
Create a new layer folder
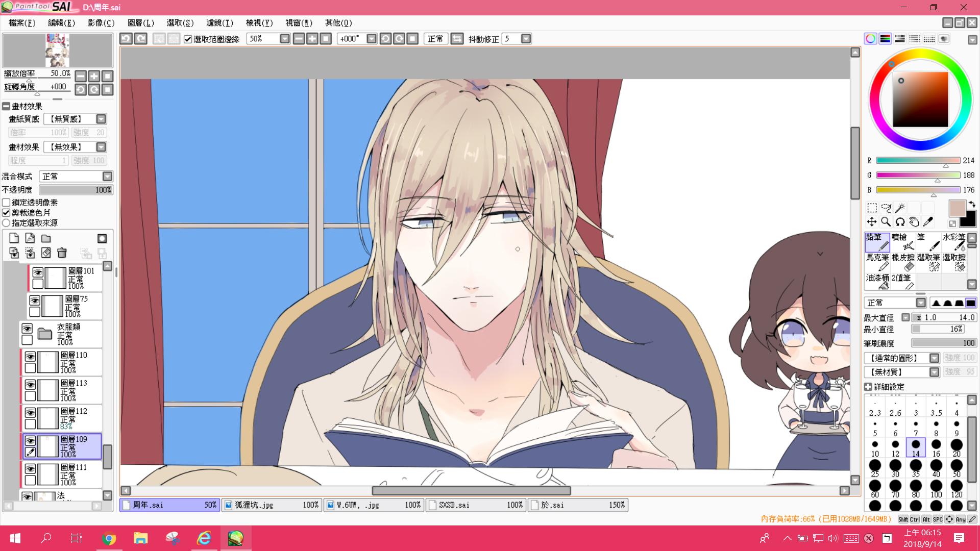pyautogui.click(x=46, y=238)
